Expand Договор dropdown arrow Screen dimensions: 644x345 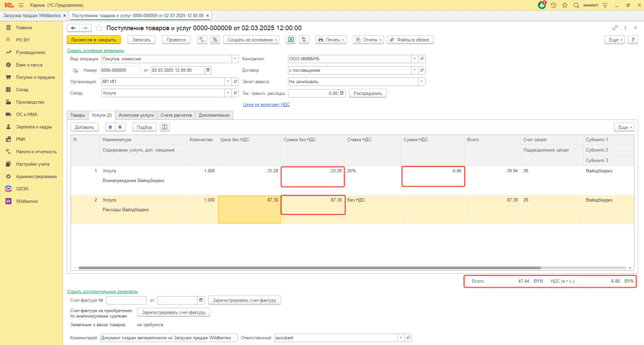pos(414,70)
